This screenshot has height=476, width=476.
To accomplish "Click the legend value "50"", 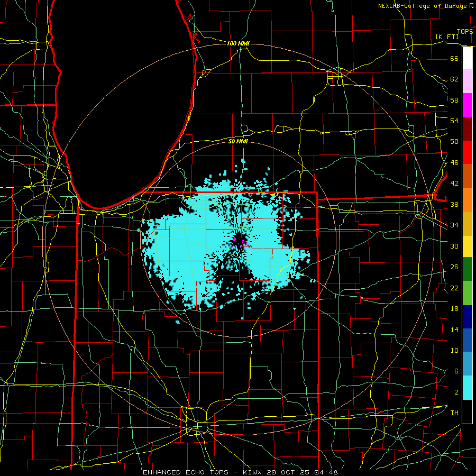I will 454,142.
